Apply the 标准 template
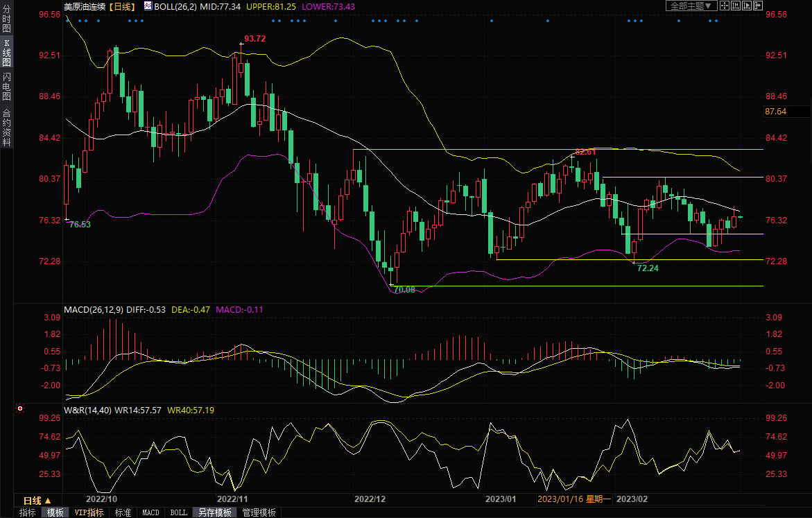 tap(123, 512)
